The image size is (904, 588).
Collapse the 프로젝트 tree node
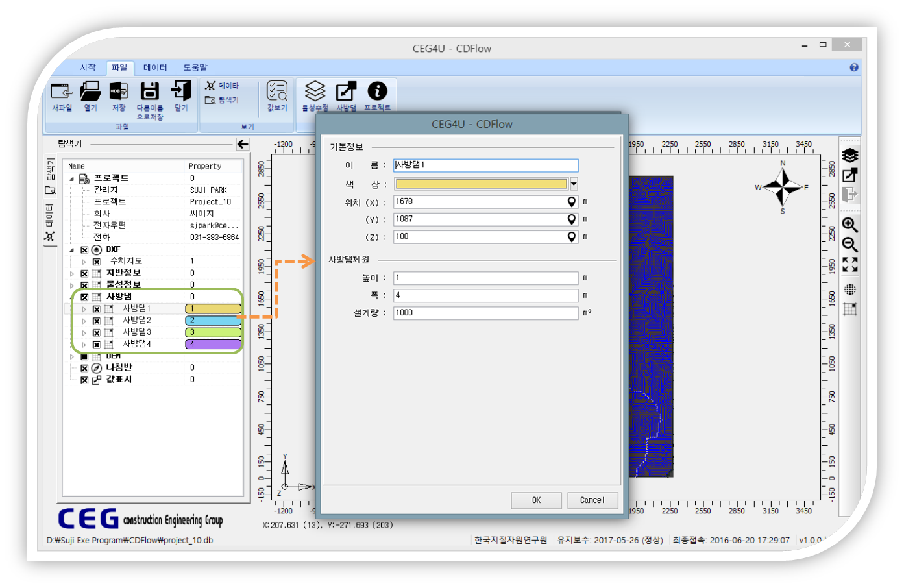point(72,179)
